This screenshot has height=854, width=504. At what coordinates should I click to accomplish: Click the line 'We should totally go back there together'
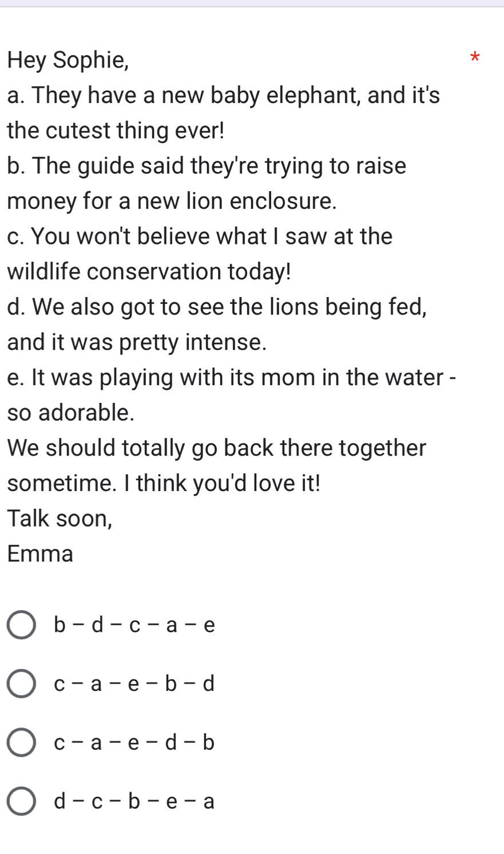pyautogui.click(x=217, y=448)
